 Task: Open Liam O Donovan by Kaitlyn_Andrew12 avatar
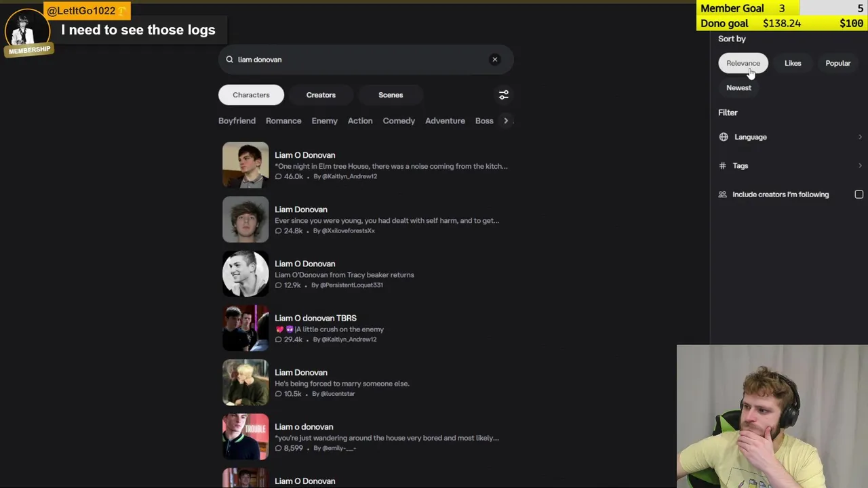pos(245,165)
